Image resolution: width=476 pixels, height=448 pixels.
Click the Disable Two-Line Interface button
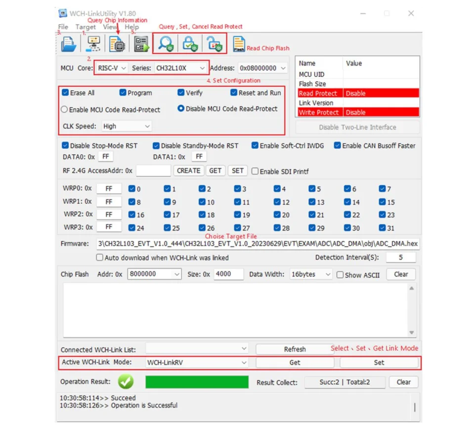(357, 127)
